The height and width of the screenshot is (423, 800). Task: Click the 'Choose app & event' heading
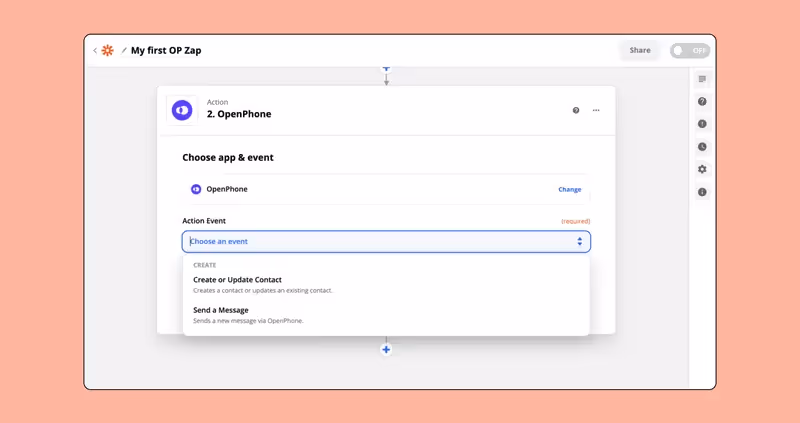(x=228, y=158)
